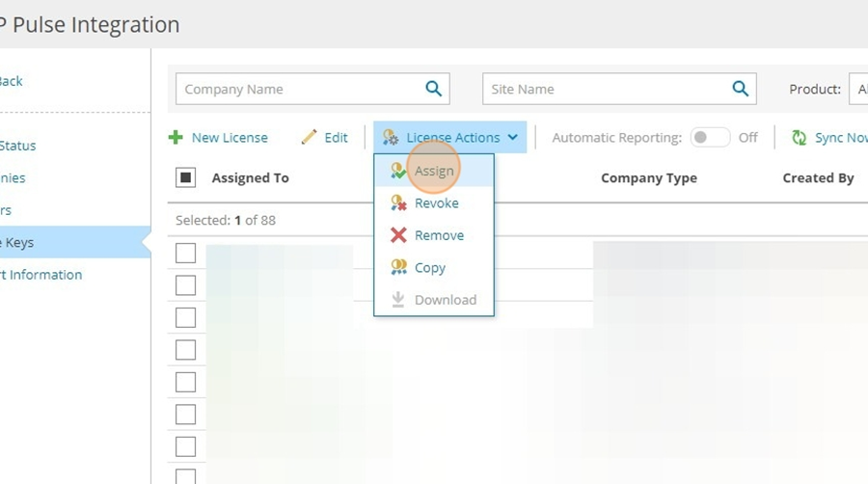Go Back via the sidebar link
The width and height of the screenshot is (868, 484).
tap(11, 81)
